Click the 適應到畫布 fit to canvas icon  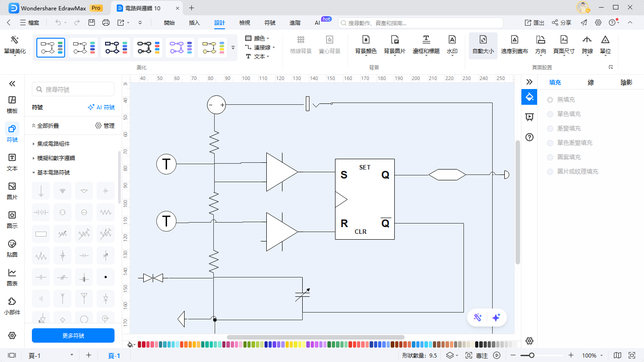point(514,40)
